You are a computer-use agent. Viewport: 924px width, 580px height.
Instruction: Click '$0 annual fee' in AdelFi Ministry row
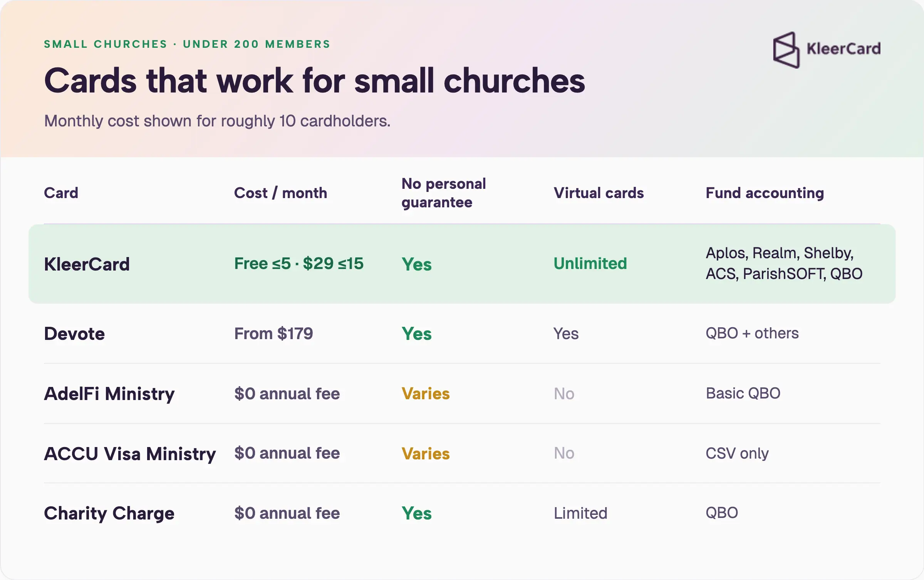287,394
